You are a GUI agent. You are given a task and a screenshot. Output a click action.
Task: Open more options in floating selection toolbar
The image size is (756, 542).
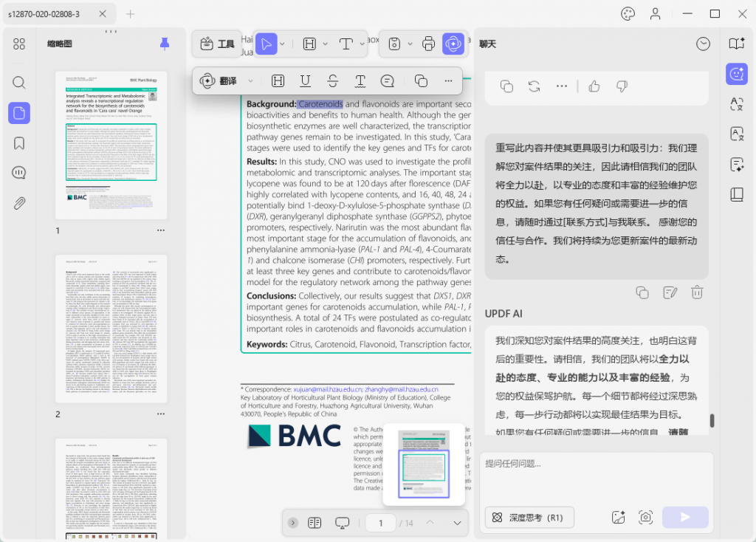click(448, 81)
